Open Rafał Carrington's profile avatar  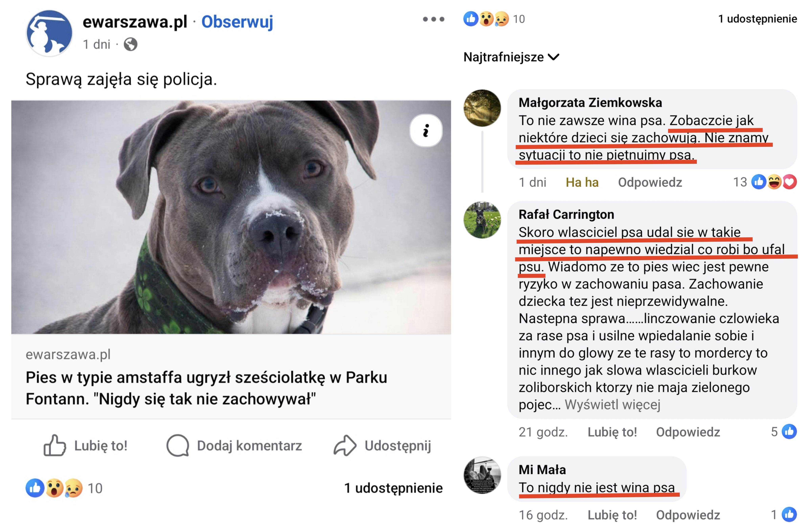pyautogui.click(x=482, y=220)
